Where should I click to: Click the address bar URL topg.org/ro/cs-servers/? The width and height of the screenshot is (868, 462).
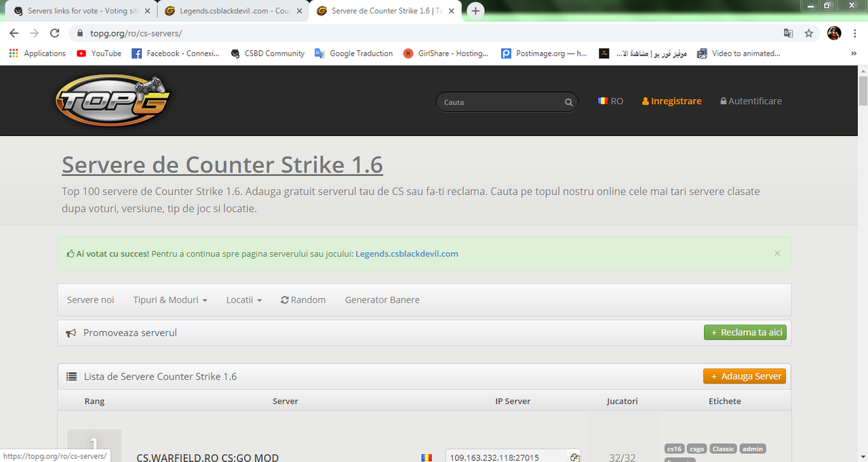click(136, 33)
